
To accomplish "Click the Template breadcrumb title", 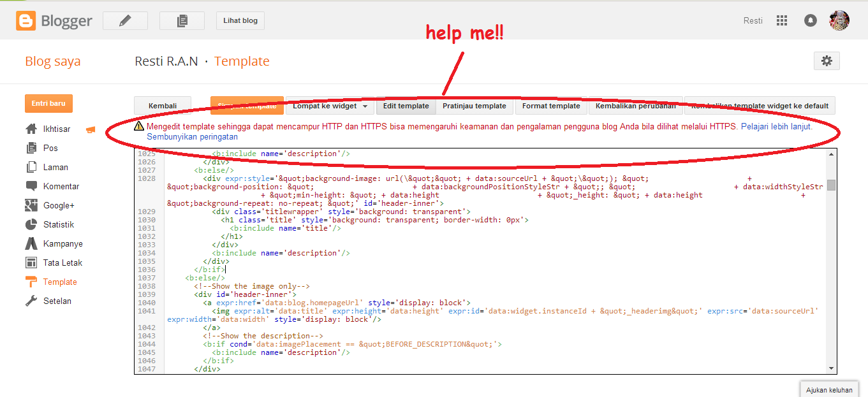I will click(242, 61).
